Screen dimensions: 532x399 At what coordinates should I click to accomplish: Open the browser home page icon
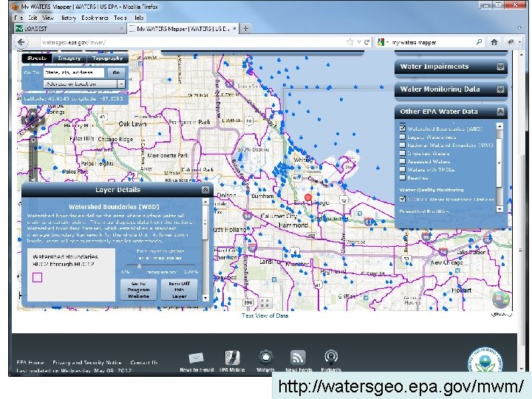tap(494, 42)
